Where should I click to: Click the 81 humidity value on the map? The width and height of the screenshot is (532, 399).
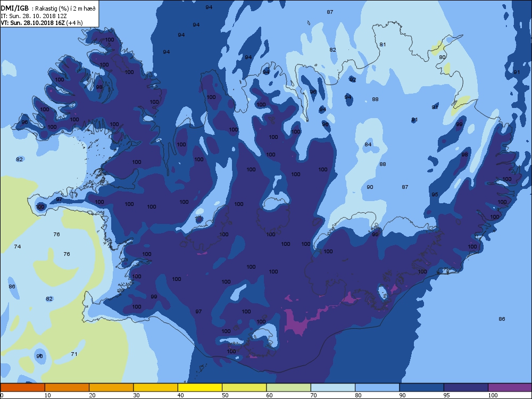pyautogui.click(x=383, y=45)
